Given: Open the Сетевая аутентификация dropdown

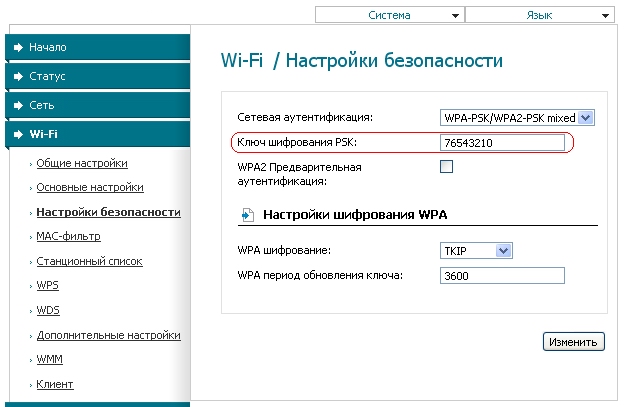Looking at the screenshot, I should [x=517, y=118].
